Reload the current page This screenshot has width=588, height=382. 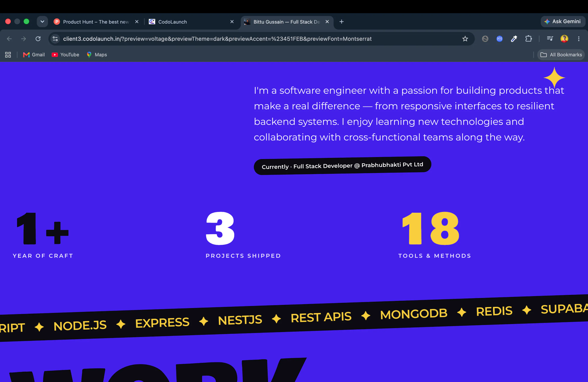tap(38, 39)
